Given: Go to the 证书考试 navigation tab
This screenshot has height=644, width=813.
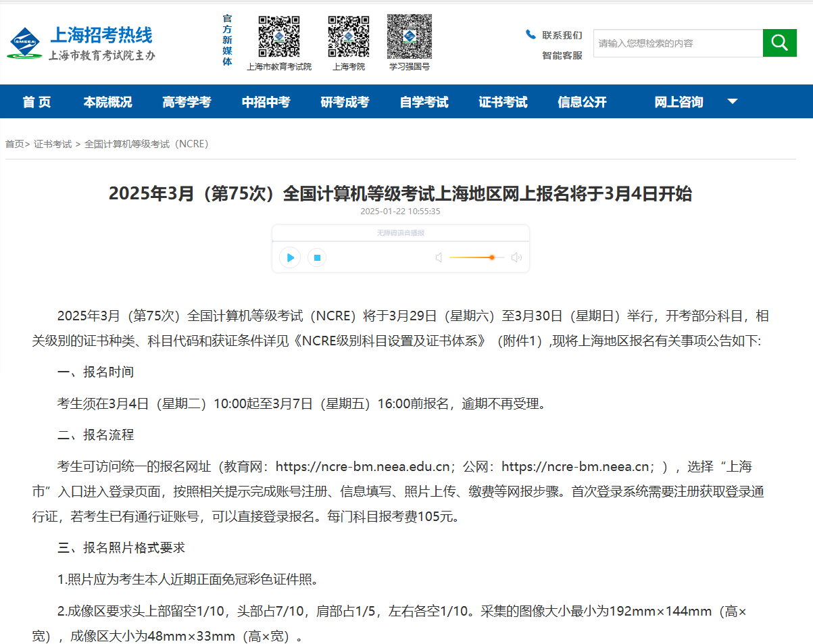Looking at the screenshot, I should coord(503,102).
